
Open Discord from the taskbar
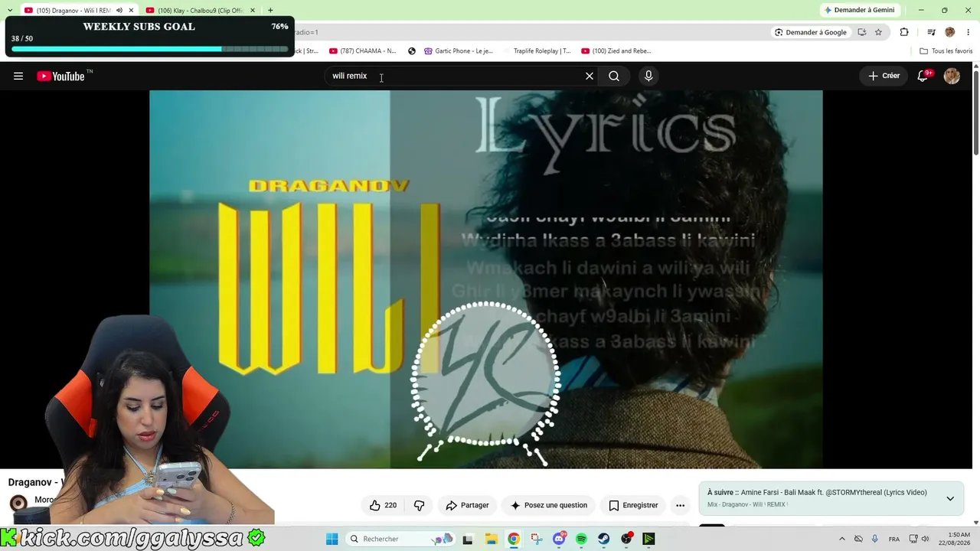pyautogui.click(x=559, y=539)
